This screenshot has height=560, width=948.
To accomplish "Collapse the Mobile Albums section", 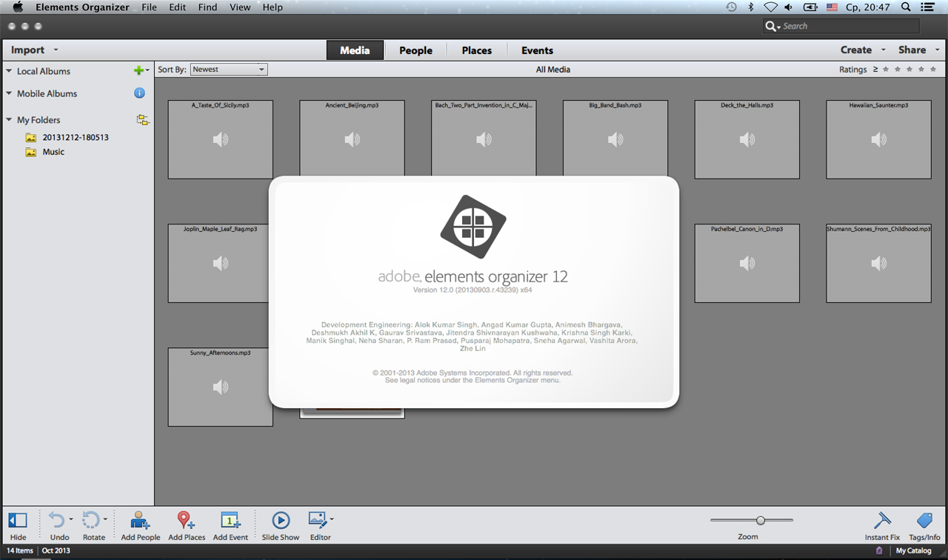I will point(9,93).
